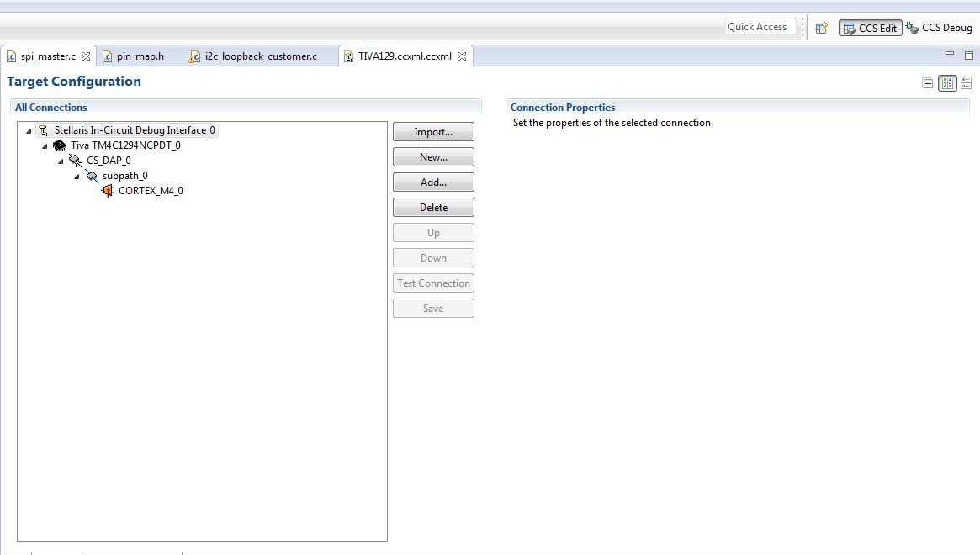Screen dimensions: 980x555
Task: Click the Quick Access search field
Action: (760, 27)
